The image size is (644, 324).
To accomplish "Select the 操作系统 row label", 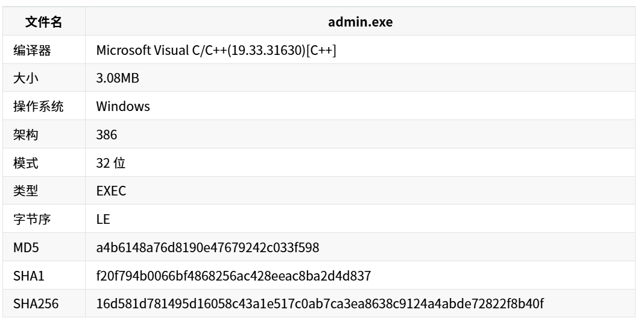I will coord(39,107).
